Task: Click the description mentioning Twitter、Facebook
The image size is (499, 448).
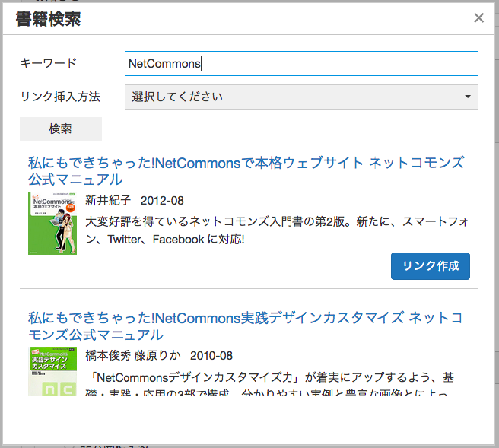Action: tap(276, 230)
